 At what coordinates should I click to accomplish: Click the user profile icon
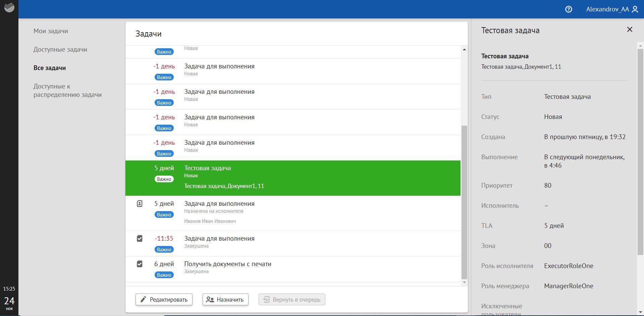point(635,9)
